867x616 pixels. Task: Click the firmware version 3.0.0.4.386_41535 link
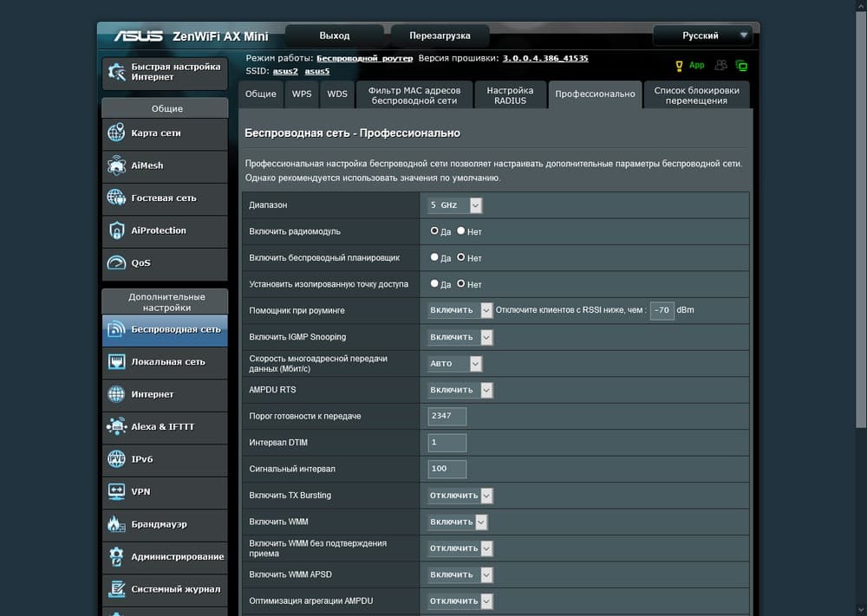(545, 59)
